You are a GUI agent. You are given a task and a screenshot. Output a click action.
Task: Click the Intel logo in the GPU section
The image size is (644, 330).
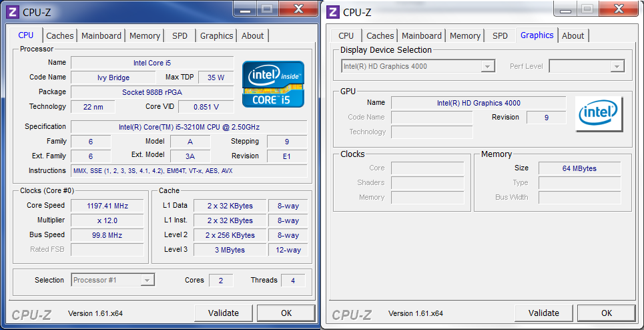pyautogui.click(x=599, y=114)
